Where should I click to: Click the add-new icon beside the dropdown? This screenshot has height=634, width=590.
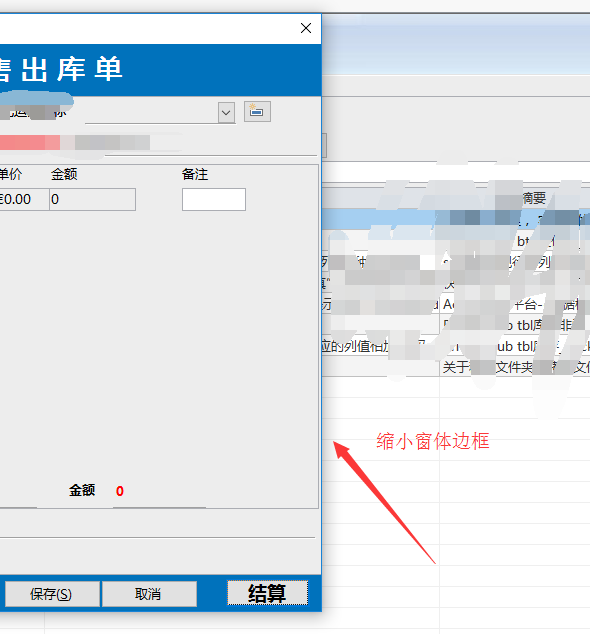pos(257,112)
